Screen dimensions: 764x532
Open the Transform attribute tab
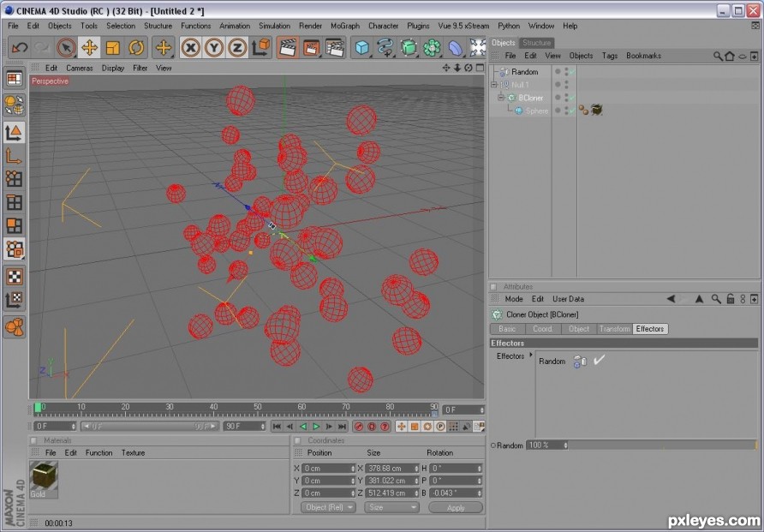click(x=614, y=329)
